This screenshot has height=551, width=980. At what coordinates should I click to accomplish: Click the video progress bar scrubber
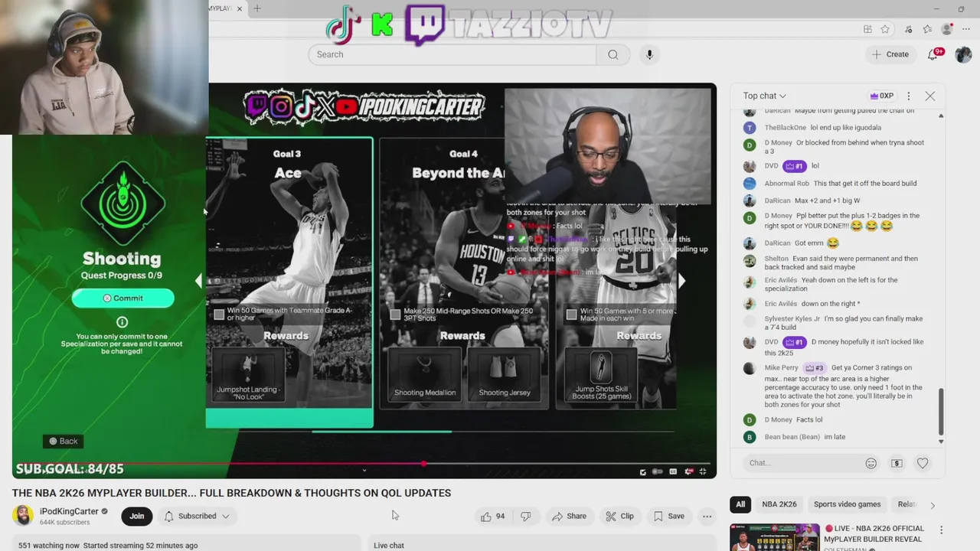click(x=423, y=464)
